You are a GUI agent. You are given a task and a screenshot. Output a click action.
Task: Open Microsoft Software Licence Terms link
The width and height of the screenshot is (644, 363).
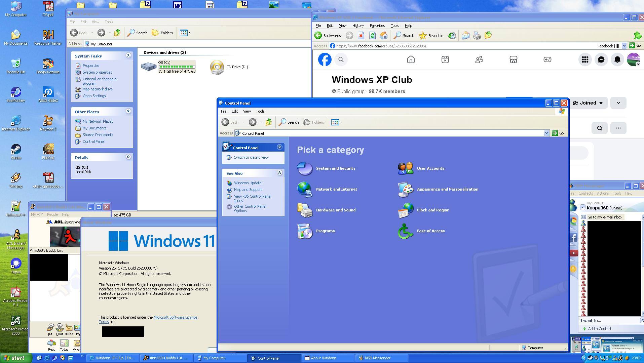(175, 317)
